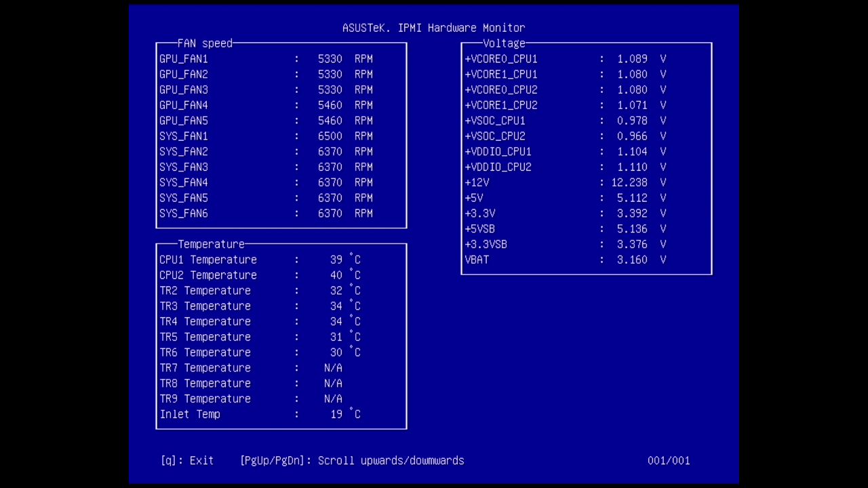Click the SYS_FAN2 label
The width and height of the screenshot is (868, 488).
pos(184,152)
